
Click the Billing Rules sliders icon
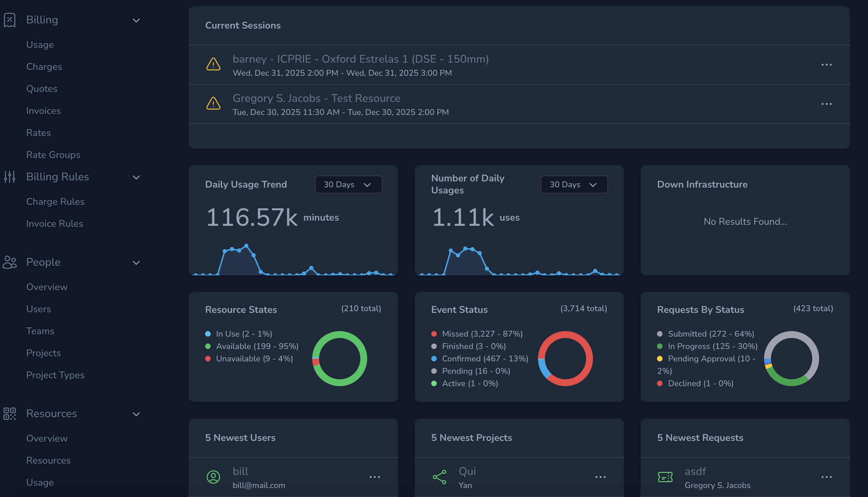[9, 177]
